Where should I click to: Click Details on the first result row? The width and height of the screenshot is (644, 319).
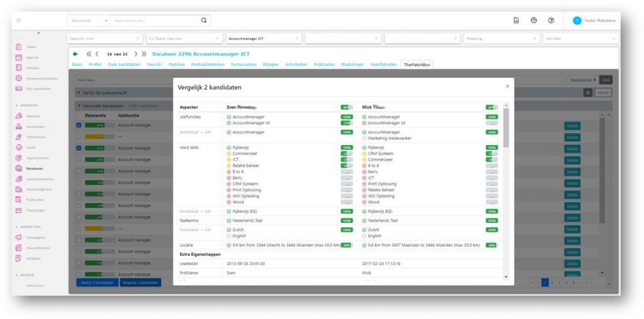pos(572,126)
